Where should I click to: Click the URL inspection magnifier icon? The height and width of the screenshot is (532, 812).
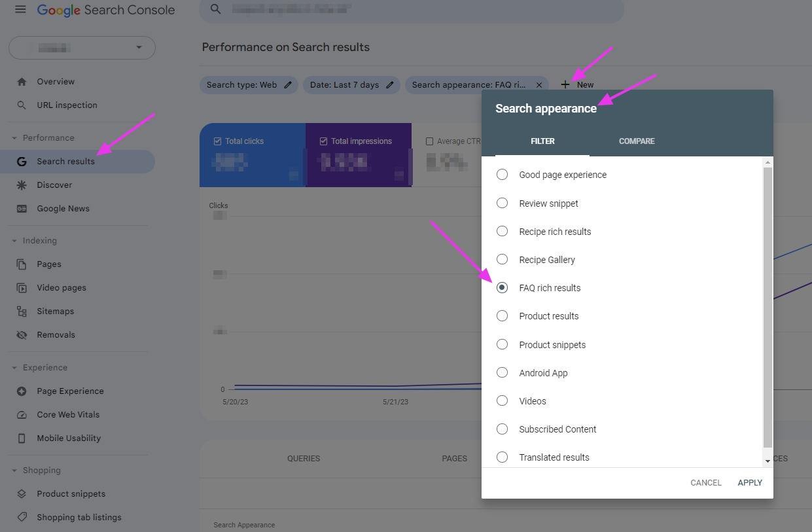[x=22, y=105]
